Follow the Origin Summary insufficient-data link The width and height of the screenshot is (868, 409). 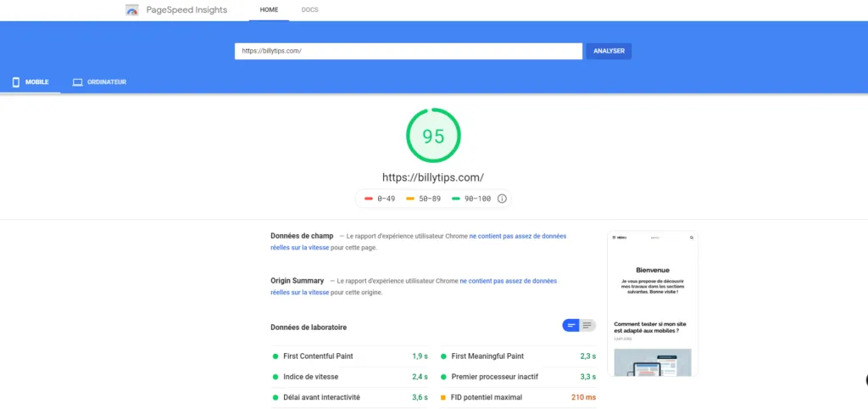coord(509,281)
